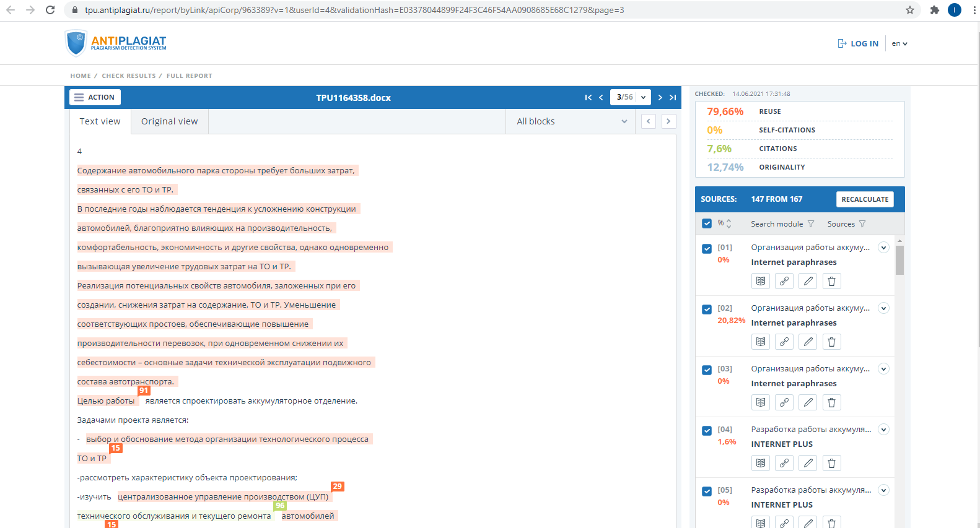Click the link icon for source [02]
The image size is (980, 528).
coord(784,342)
